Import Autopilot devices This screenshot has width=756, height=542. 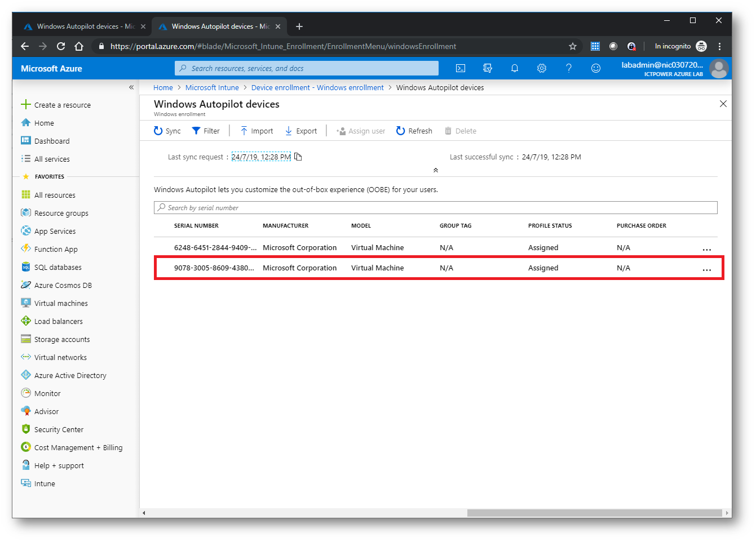pyautogui.click(x=257, y=131)
